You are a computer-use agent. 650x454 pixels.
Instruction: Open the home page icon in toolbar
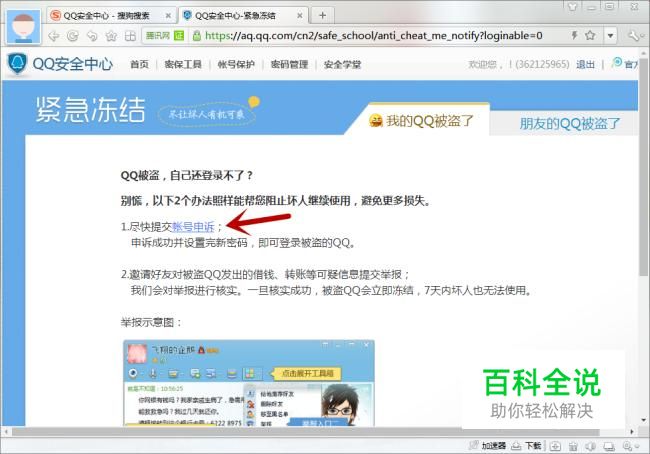tap(111, 36)
